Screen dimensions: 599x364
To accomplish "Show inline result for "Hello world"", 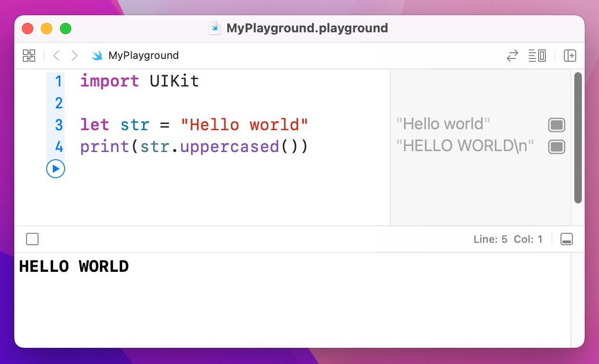I will (556, 125).
